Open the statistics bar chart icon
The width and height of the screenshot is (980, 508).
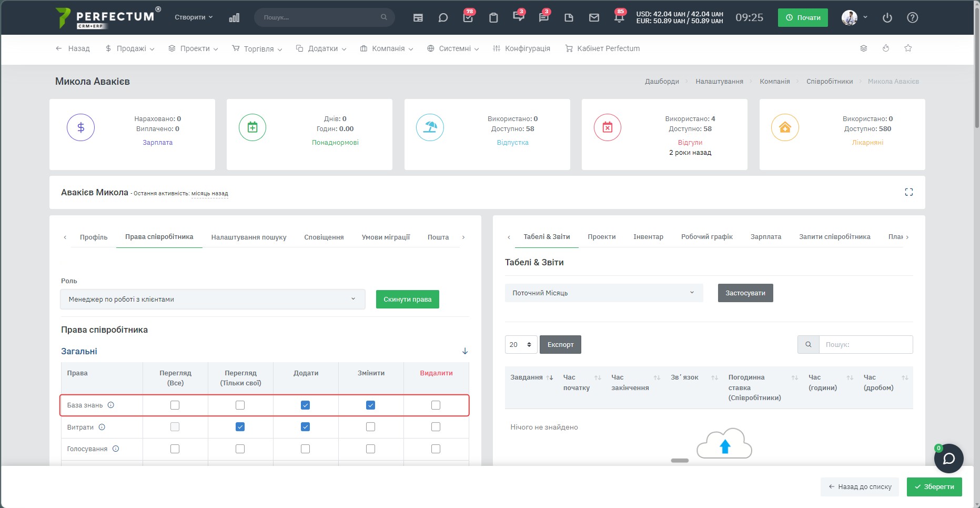(234, 17)
